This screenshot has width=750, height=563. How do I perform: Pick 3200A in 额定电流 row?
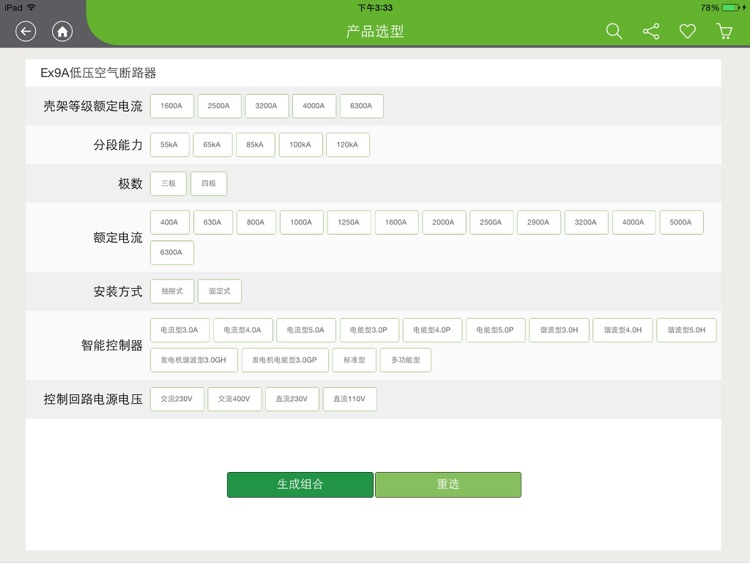tap(586, 222)
